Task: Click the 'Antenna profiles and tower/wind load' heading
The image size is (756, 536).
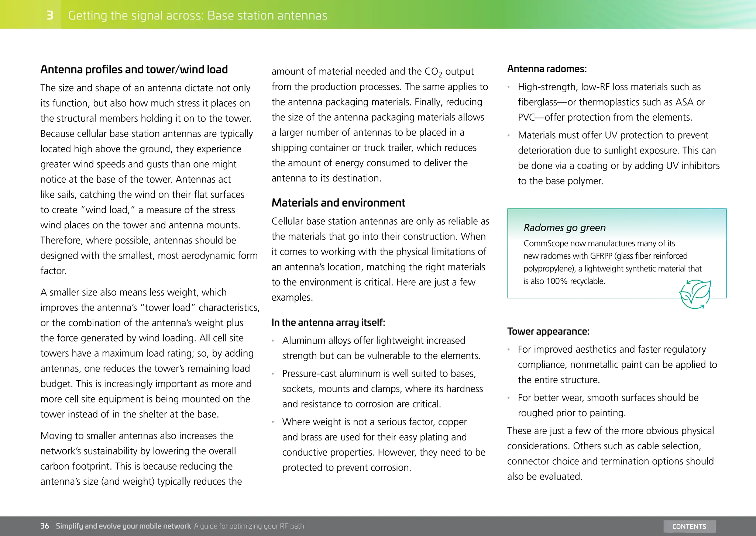Action: click(x=134, y=69)
